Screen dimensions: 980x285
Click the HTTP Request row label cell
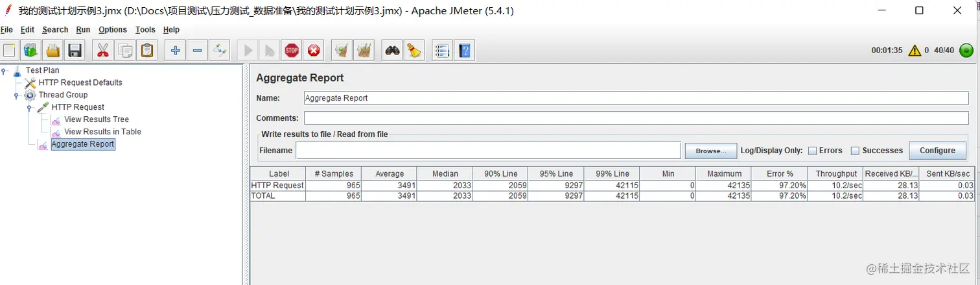click(278, 185)
